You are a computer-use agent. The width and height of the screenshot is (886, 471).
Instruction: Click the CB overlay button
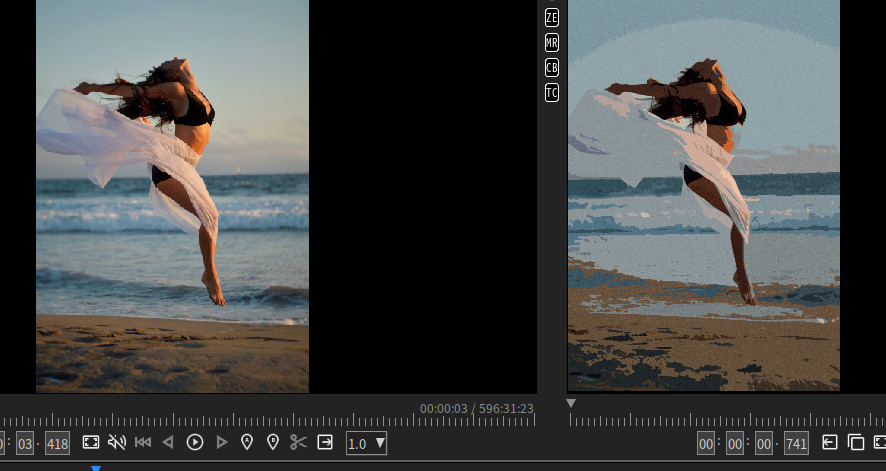pos(552,68)
